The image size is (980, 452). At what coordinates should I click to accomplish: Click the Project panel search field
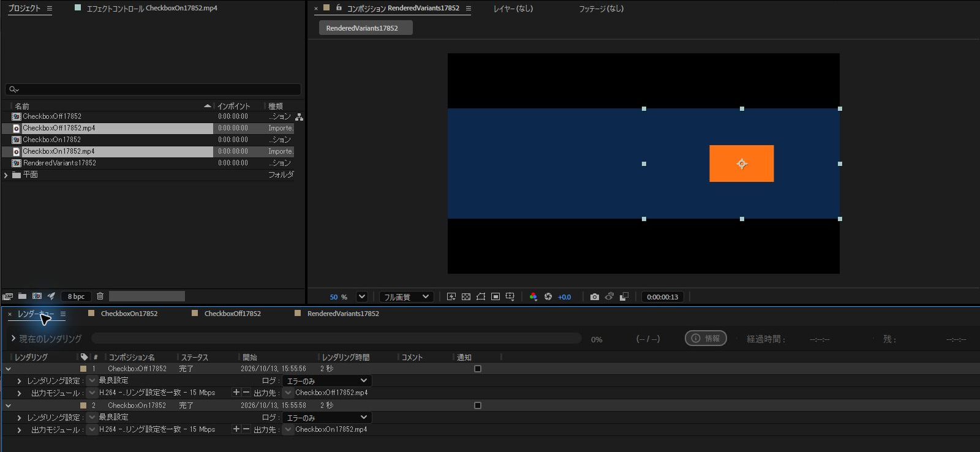pyautogui.click(x=153, y=89)
